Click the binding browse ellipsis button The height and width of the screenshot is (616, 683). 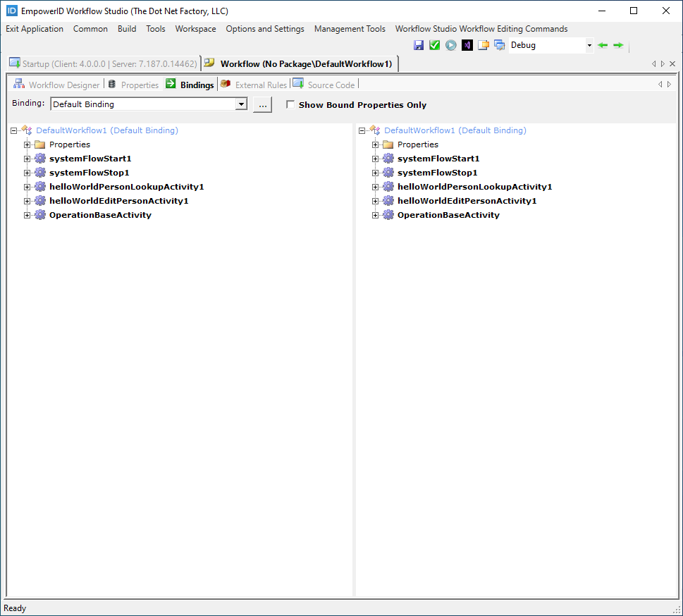pyautogui.click(x=262, y=104)
